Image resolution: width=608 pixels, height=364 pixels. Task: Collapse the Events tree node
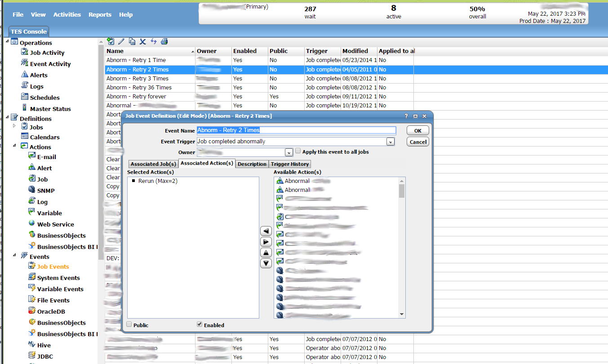tap(14, 255)
